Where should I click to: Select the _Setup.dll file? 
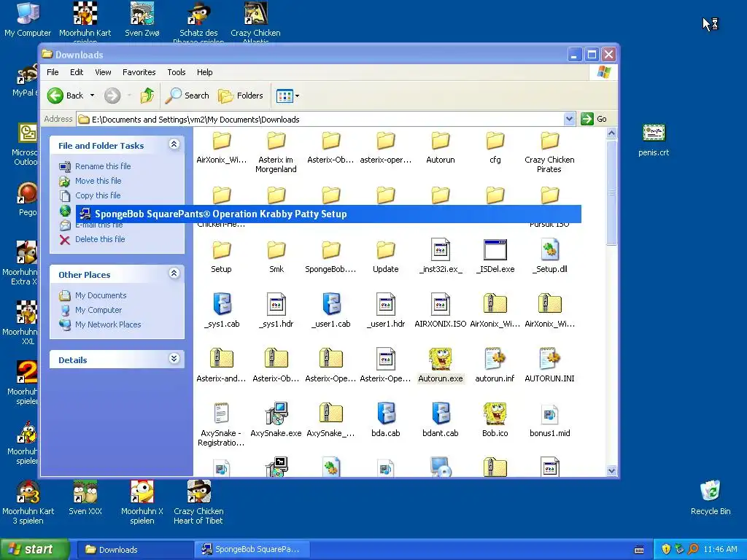[550, 256]
